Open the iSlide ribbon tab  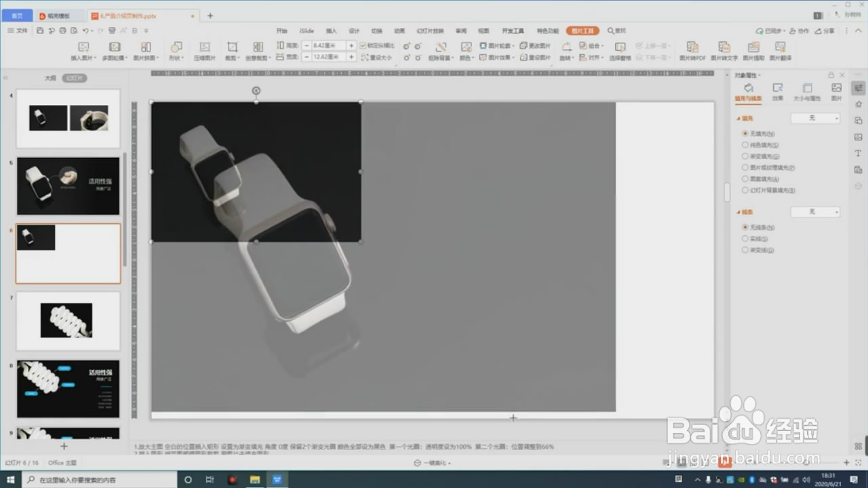tap(307, 31)
